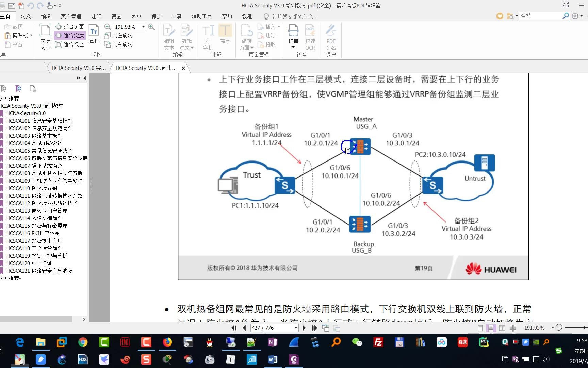The width and height of the screenshot is (588, 368).
Task: Open the Comment (注释) ribbon tab
Action: [x=96, y=16]
